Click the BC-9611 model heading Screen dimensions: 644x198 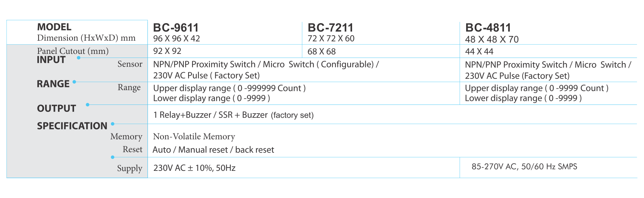coord(176,27)
